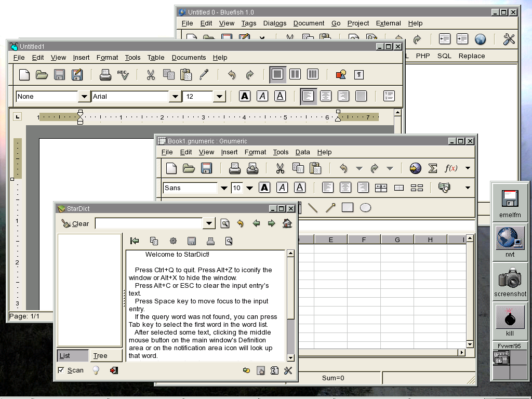The height and width of the screenshot is (399, 532).
Task: Open Dialogs menu in Bluefish
Action: point(275,23)
